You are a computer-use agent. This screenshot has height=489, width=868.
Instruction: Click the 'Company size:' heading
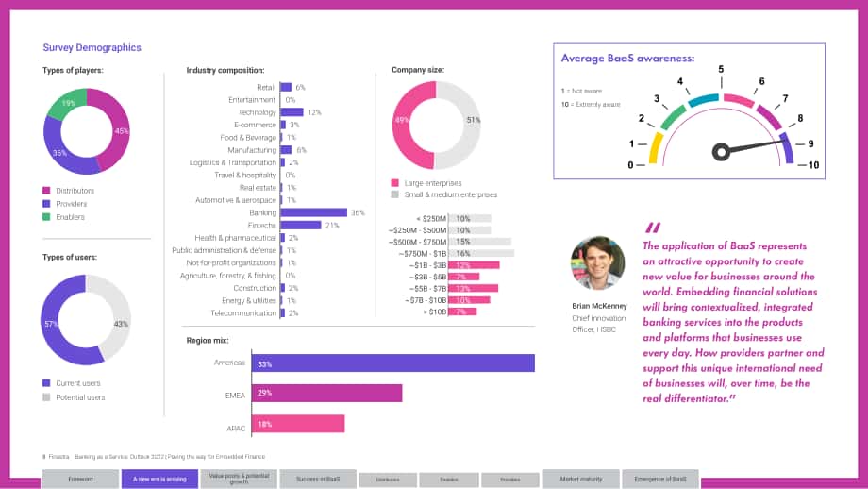(x=418, y=70)
